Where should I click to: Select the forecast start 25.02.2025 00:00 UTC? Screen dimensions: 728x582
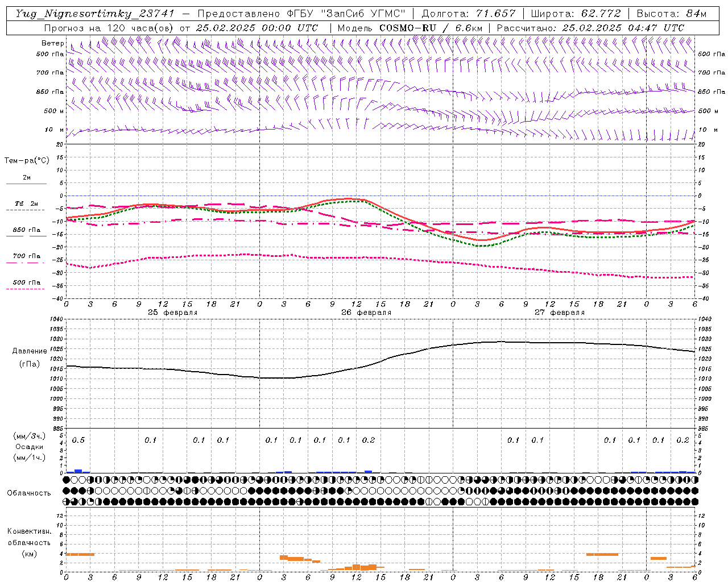click(x=257, y=28)
